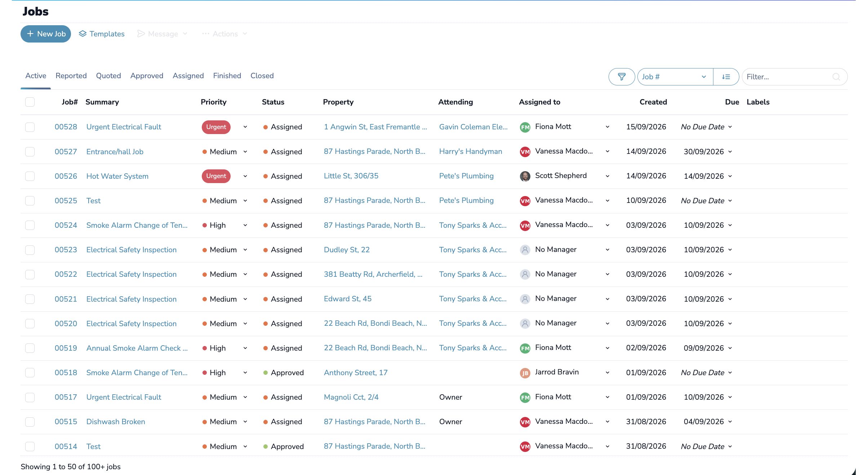868x475 pixels.
Task: Click Scott Shepherd photo avatar on job 00526
Action: (x=525, y=176)
